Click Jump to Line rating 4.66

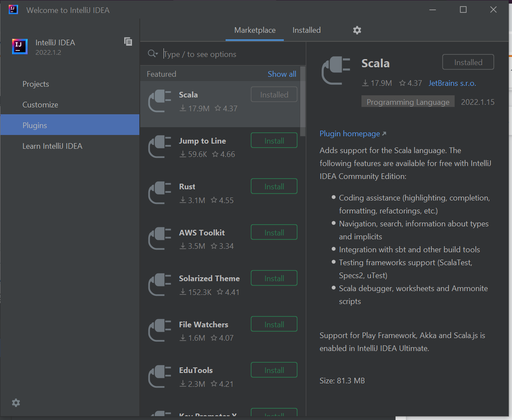click(223, 154)
